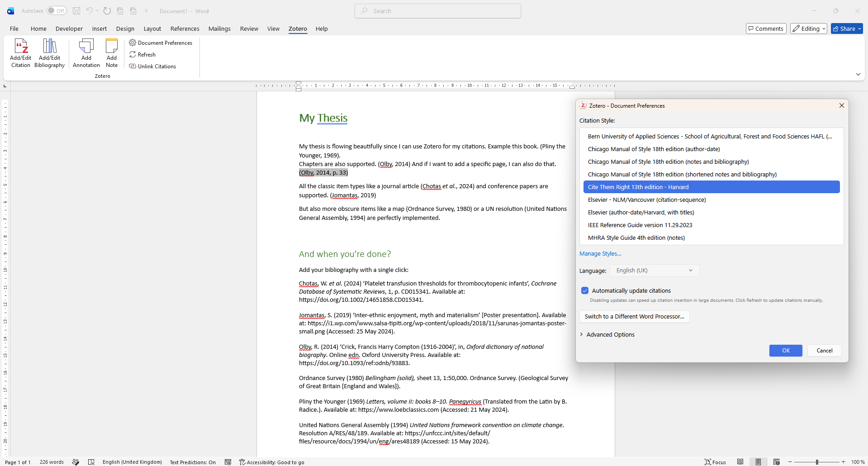Switch to the Design tab

tap(125, 29)
